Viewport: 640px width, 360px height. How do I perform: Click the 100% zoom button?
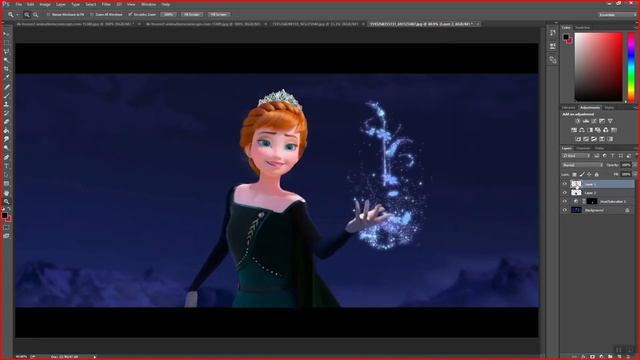pyautogui.click(x=168, y=15)
